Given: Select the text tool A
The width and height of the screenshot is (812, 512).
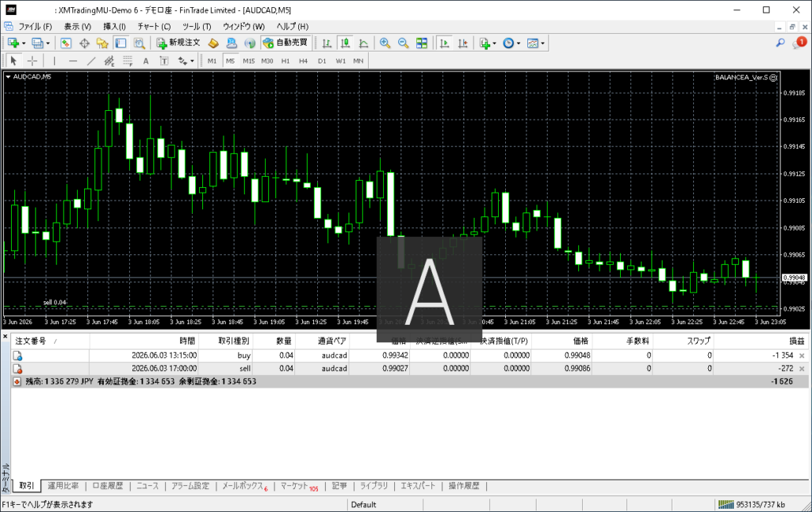Looking at the screenshot, I should (146, 61).
